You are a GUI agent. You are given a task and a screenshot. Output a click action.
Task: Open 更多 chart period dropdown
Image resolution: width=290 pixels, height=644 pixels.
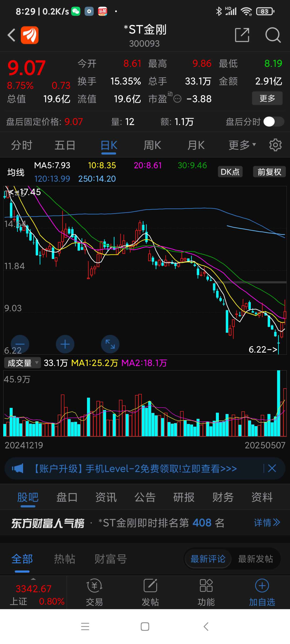pos(242,145)
